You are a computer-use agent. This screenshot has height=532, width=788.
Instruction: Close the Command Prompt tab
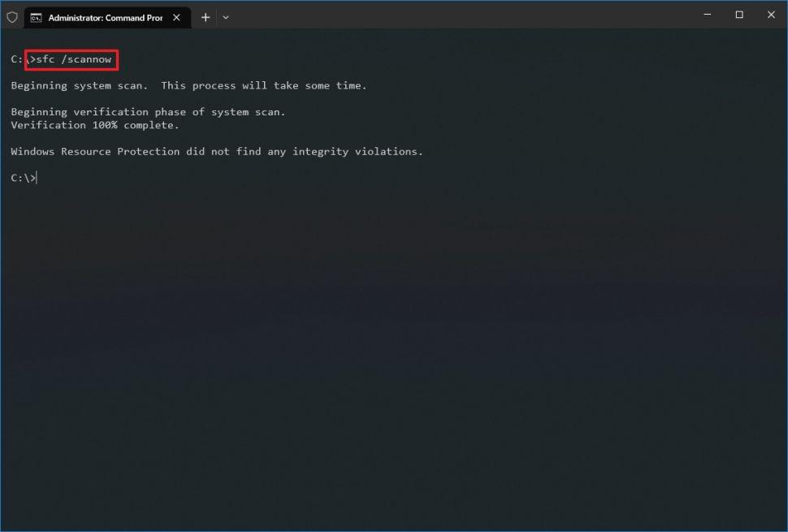(176, 17)
